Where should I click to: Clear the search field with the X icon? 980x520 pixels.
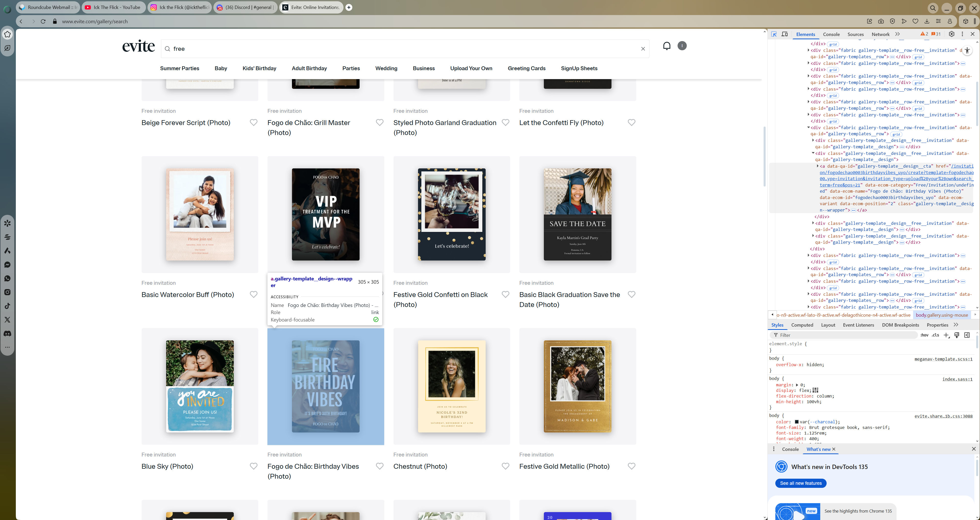tap(643, 49)
